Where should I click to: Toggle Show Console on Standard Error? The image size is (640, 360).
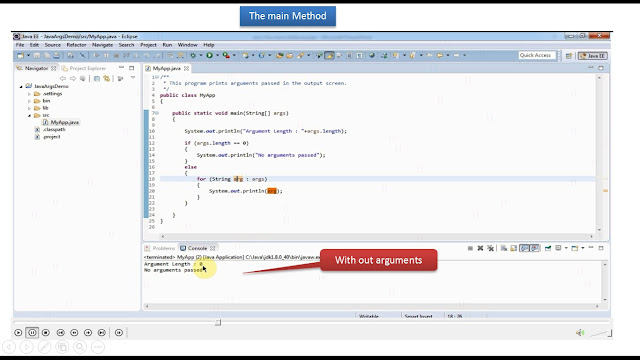(x=535, y=248)
